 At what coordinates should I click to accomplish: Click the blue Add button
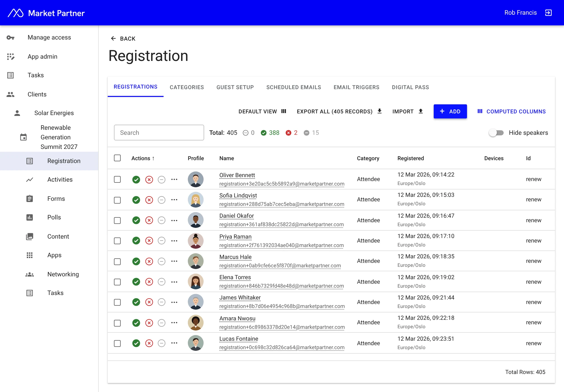pos(450,111)
